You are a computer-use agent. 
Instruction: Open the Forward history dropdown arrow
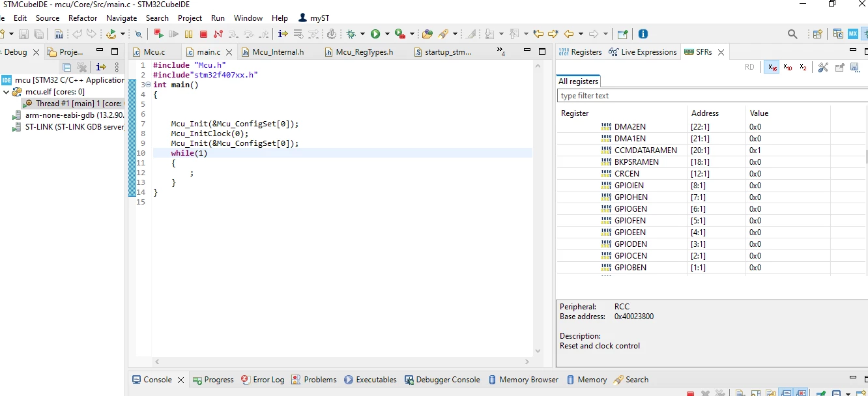pos(605,34)
